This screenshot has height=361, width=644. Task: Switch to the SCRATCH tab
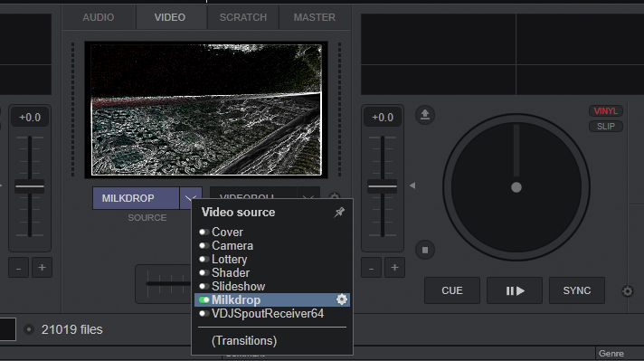[243, 17]
